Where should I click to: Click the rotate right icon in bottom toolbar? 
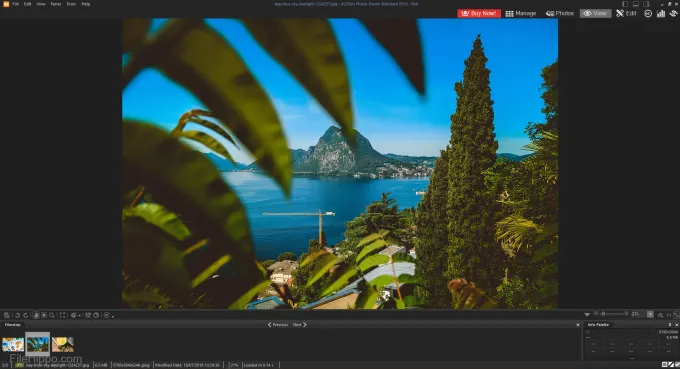26,315
